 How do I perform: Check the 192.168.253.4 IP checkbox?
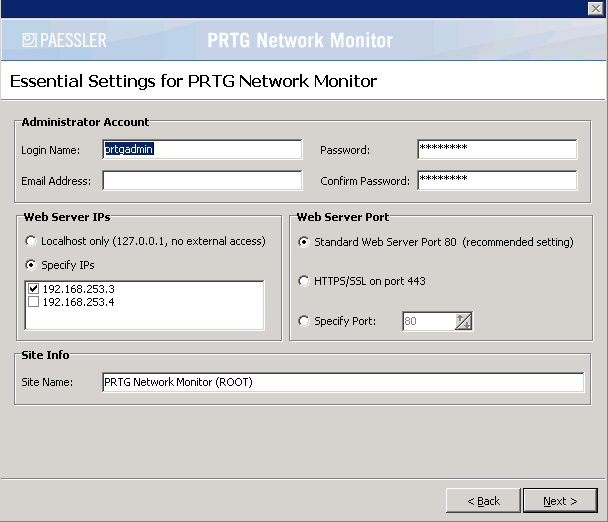34,302
